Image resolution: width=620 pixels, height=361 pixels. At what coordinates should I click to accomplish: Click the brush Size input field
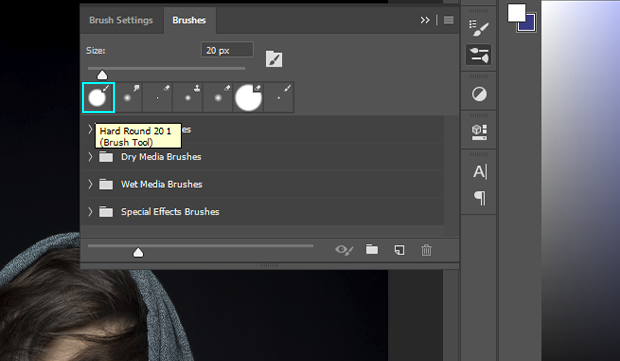pyautogui.click(x=227, y=51)
